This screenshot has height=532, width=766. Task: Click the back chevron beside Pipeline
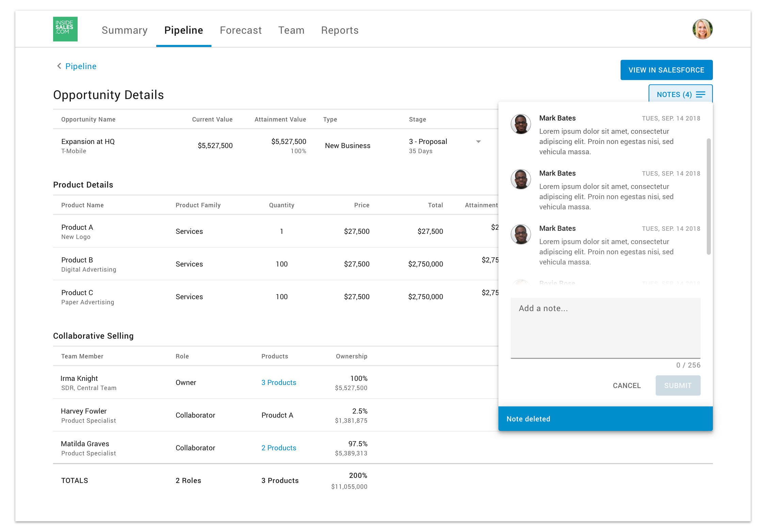point(59,66)
